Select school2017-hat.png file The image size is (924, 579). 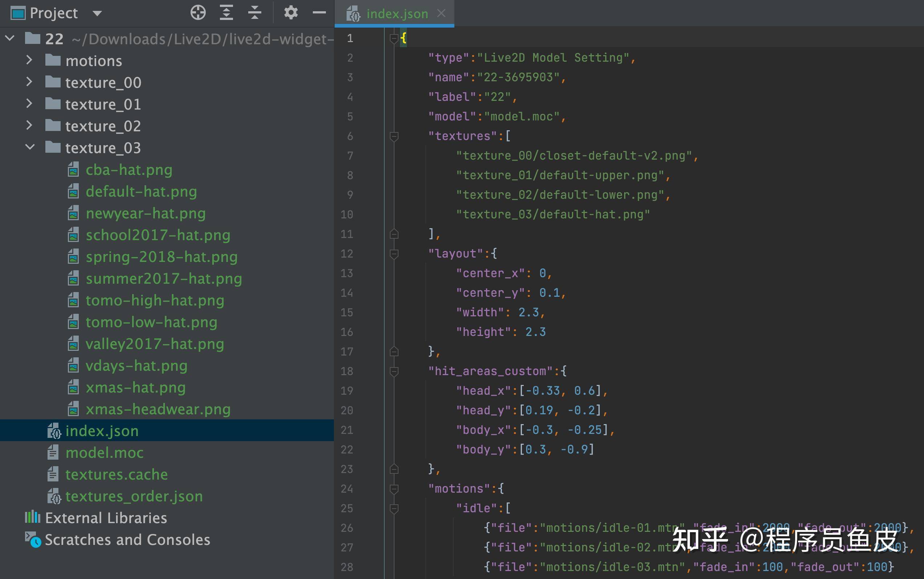[x=158, y=235]
